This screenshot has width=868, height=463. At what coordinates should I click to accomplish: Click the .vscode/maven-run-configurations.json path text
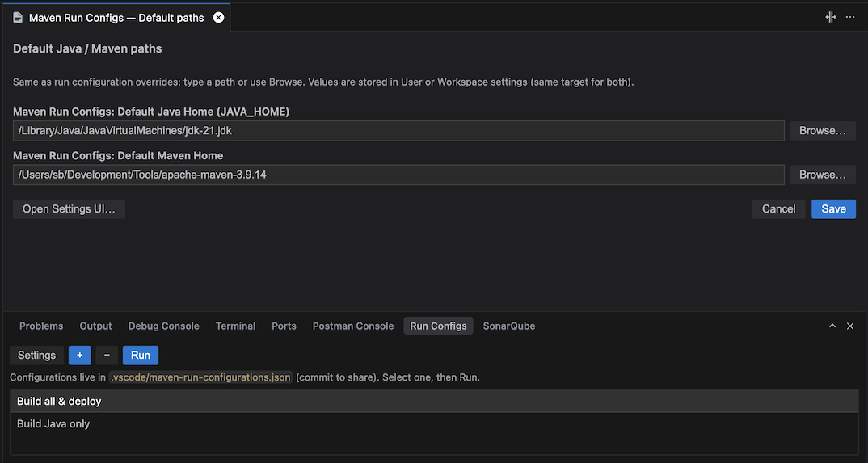[200, 378]
